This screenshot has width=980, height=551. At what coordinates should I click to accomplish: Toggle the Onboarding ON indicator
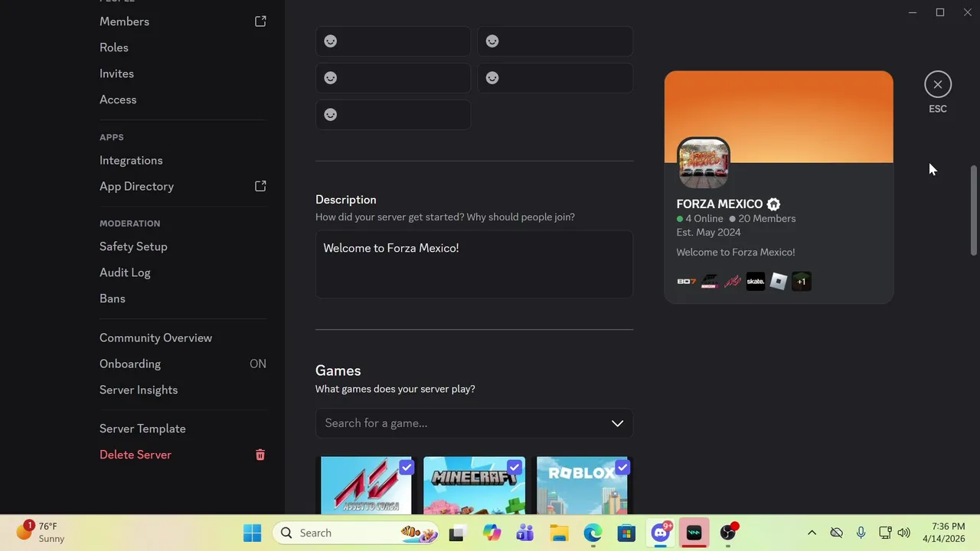[258, 364]
